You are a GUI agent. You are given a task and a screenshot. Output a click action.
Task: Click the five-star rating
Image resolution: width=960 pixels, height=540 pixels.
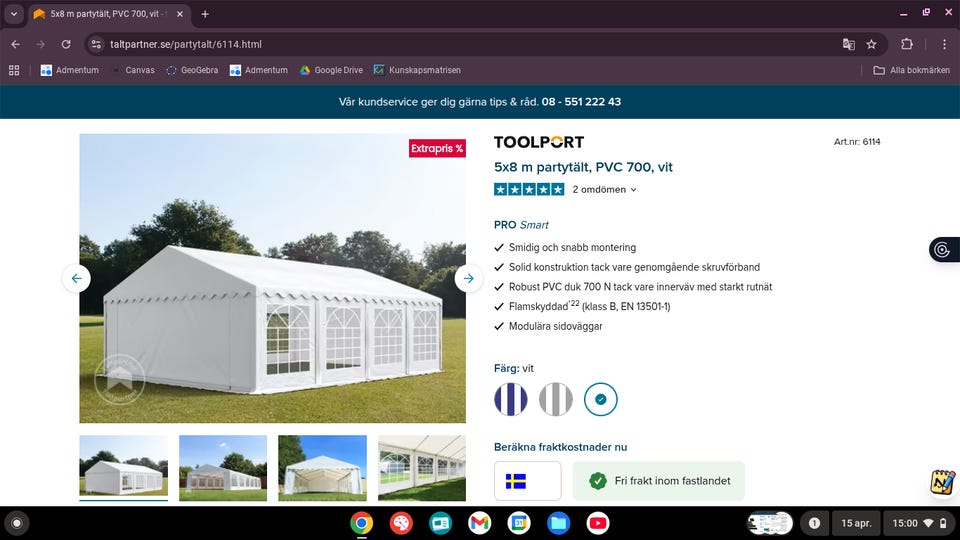click(x=529, y=190)
